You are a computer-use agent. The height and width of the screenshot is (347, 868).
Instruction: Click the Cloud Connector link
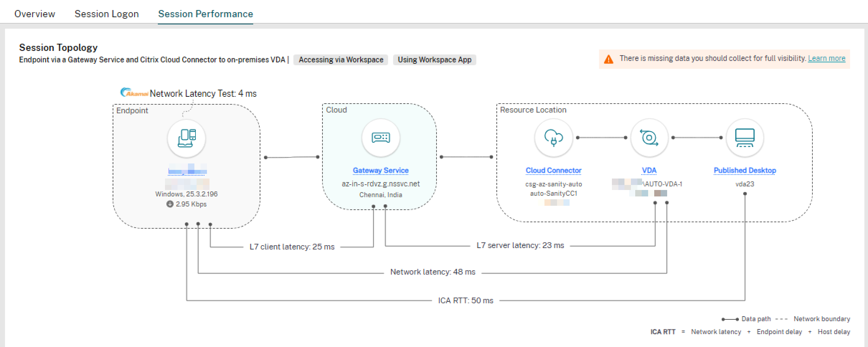553,171
